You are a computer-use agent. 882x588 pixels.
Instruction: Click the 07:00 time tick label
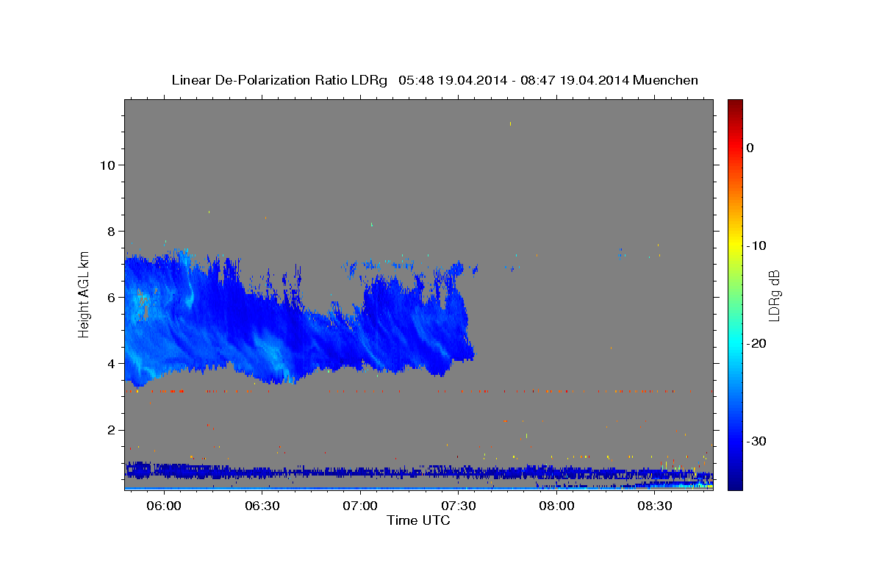[360, 506]
